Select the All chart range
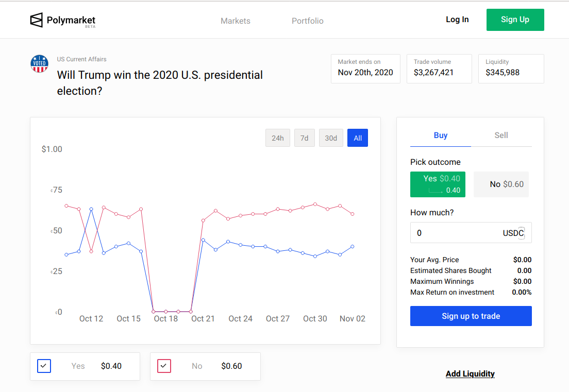 tap(358, 138)
